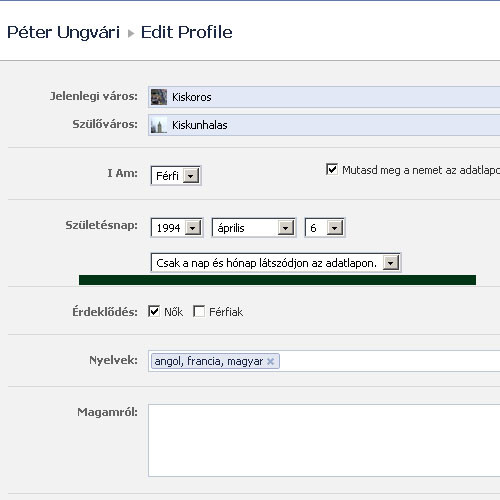Open the Férfi gender dropdown arrow

191,176
